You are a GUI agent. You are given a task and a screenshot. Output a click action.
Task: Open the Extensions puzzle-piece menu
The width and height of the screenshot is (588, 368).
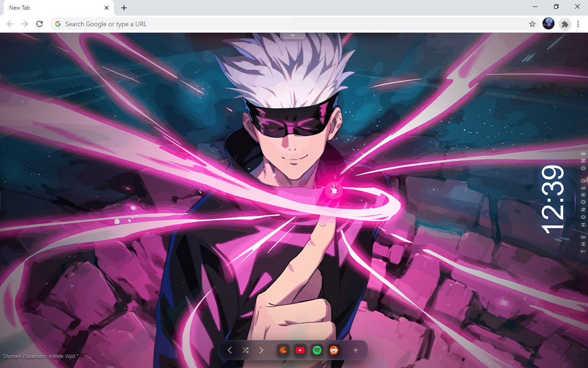565,24
